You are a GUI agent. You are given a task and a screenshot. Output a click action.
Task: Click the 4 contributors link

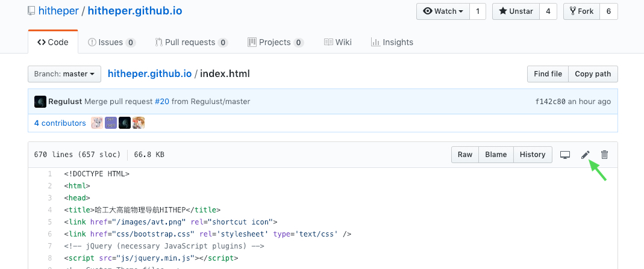60,123
